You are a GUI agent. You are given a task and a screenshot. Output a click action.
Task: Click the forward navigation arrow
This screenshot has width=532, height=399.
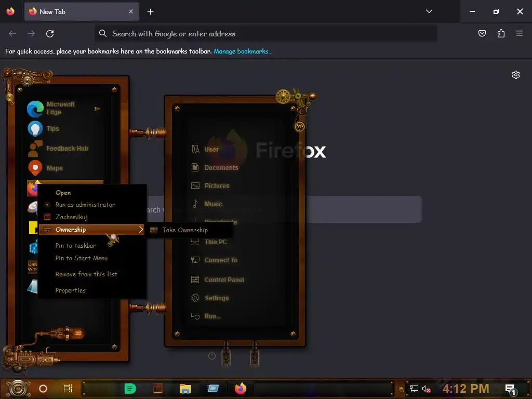(31, 34)
